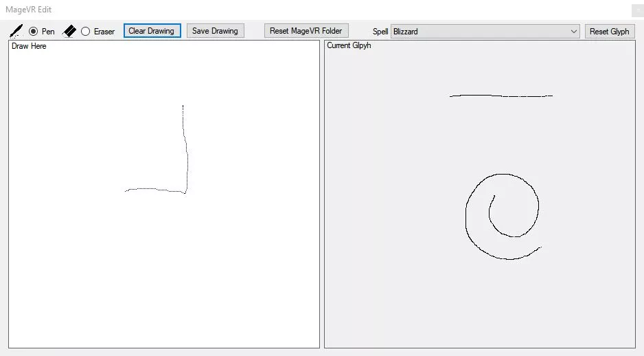Click the pen tool icon
644x356 pixels.
click(16, 31)
